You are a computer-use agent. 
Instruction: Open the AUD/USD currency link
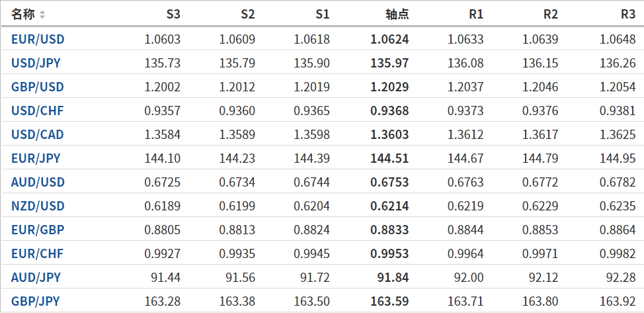[38, 182]
